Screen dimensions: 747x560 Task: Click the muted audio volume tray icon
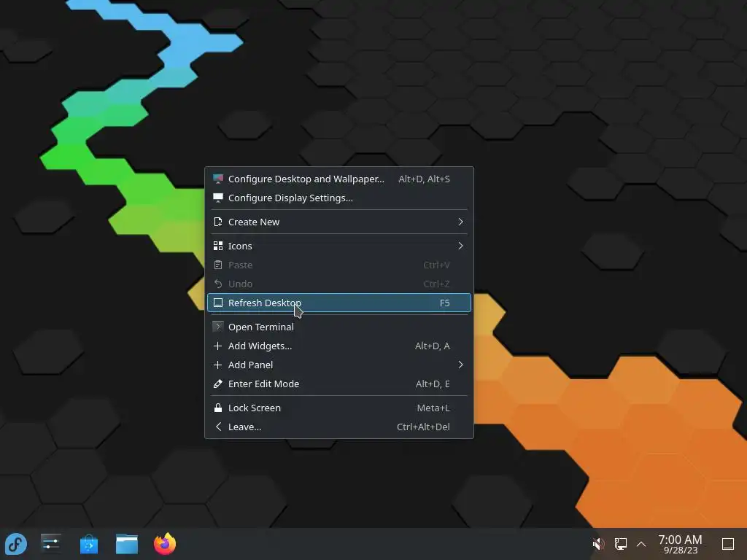[598, 544]
